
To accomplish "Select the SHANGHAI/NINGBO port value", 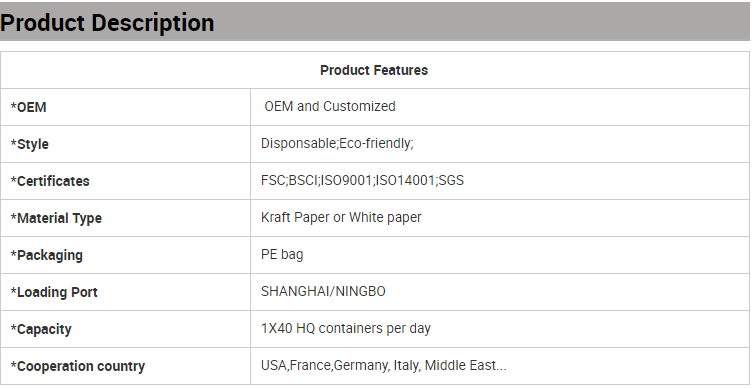I will [323, 291].
